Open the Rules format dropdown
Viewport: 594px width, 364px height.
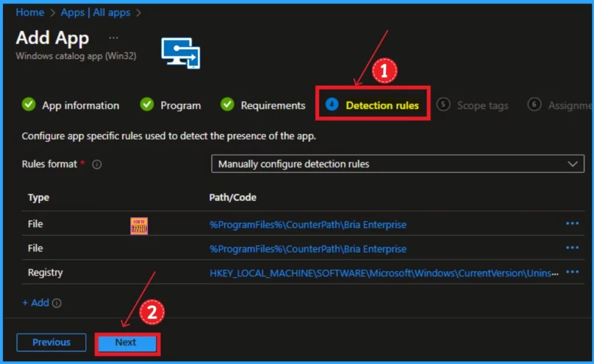pyautogui.click(x=397, y=164)
